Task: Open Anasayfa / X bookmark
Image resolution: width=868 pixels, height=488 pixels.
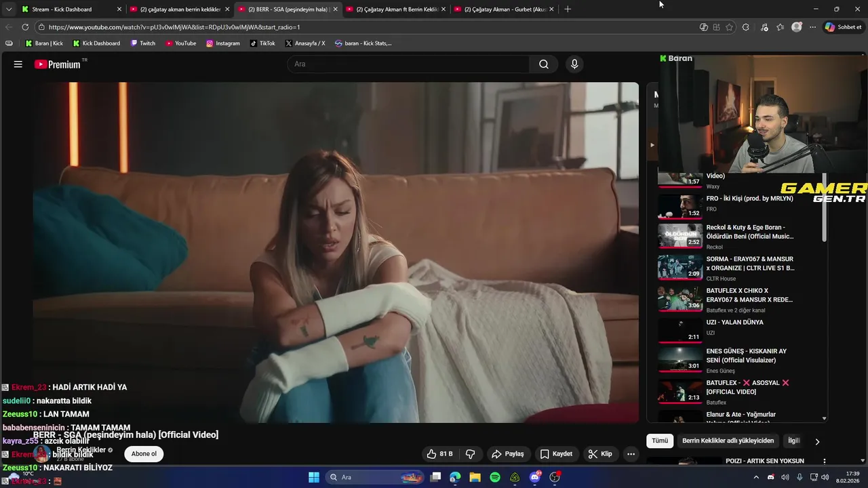Action: pos(305,43)
